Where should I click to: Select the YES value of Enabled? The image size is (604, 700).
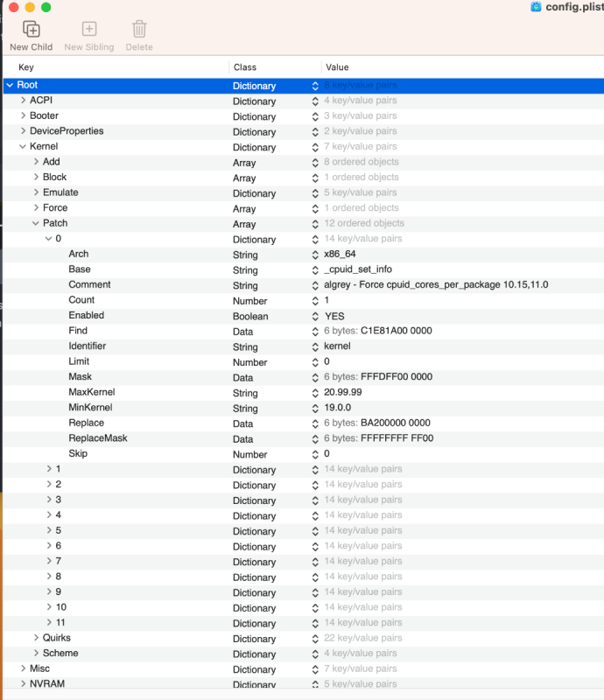(x=334, y=316)
